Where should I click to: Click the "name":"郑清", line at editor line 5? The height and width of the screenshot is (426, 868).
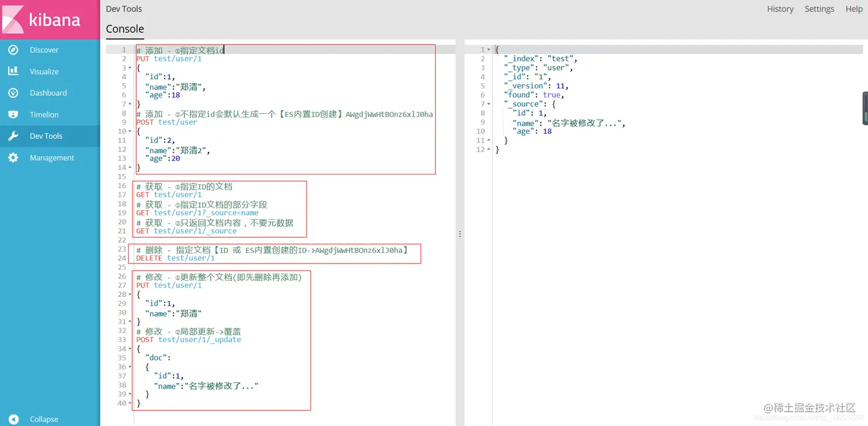176,87
